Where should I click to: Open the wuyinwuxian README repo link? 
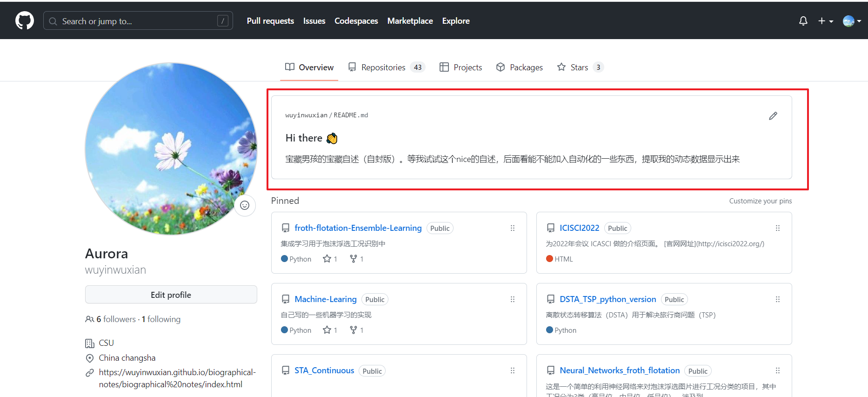(x=306, y=115)
